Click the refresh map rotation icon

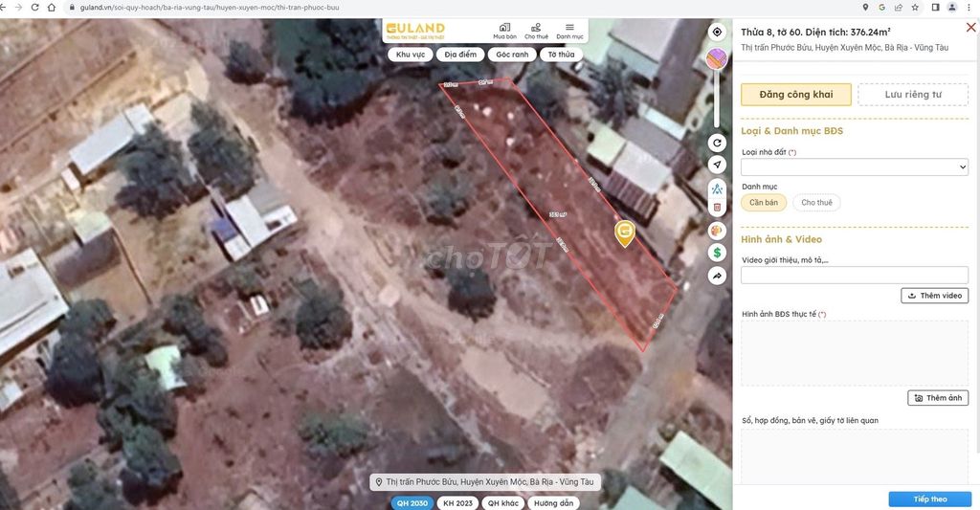[x=717, y=144]
